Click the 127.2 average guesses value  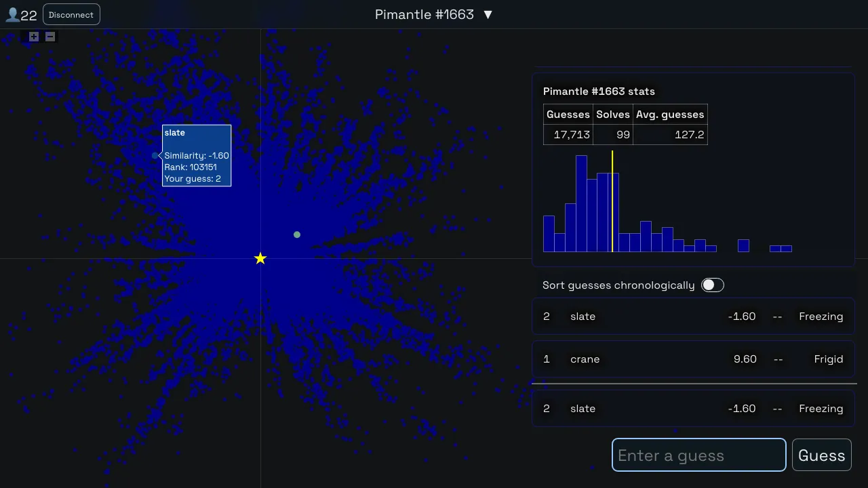click(x=690, y=135)
